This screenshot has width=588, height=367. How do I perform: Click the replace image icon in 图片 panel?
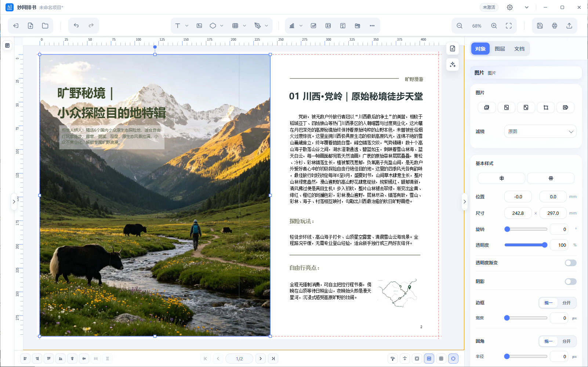pos(487,107)
